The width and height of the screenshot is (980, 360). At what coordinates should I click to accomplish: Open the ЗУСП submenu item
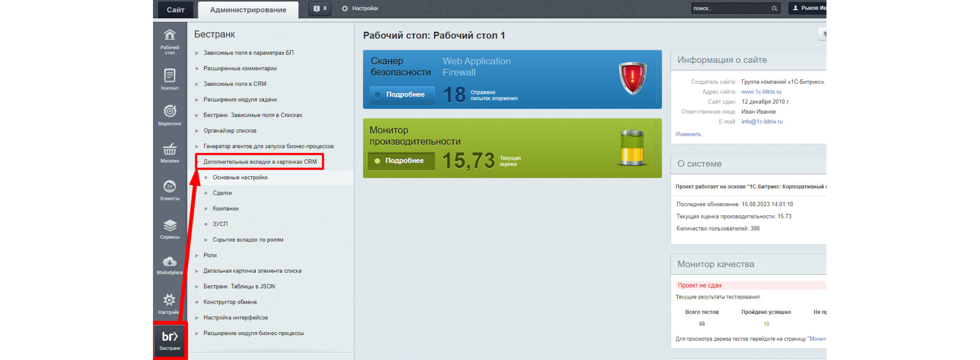tap(220, 224)
